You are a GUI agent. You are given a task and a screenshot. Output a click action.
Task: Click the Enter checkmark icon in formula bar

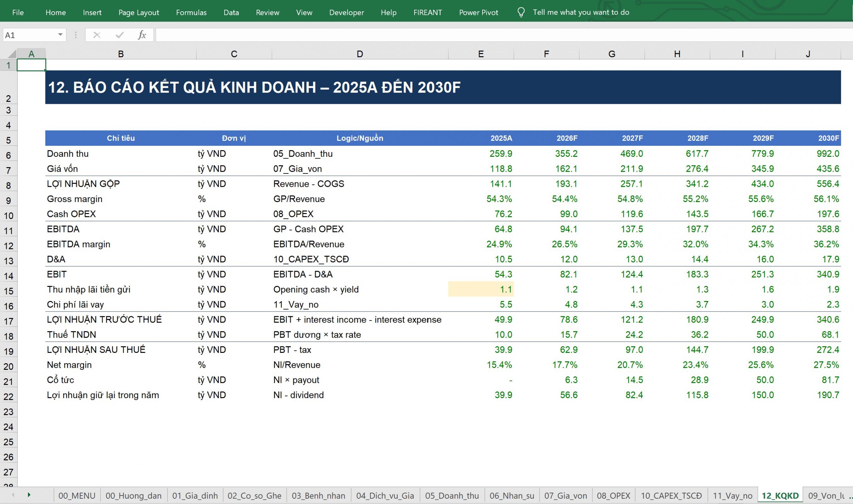(120, 35)
